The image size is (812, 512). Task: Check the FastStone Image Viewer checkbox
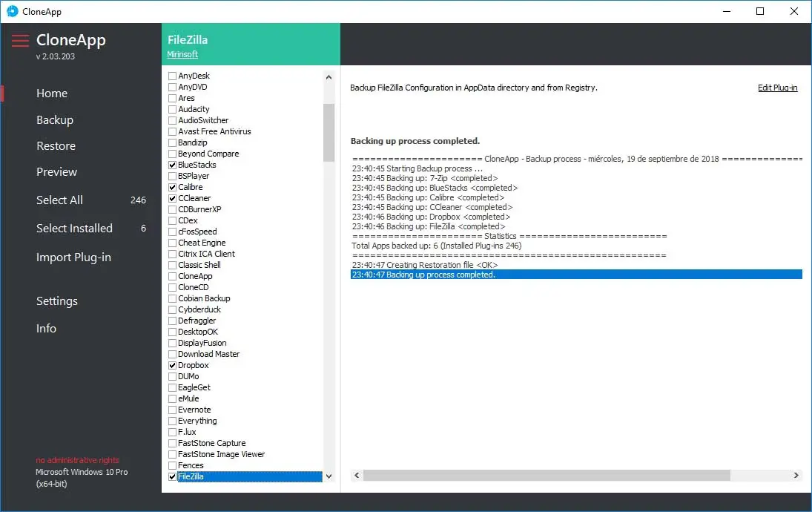click(x=173, y=455)
